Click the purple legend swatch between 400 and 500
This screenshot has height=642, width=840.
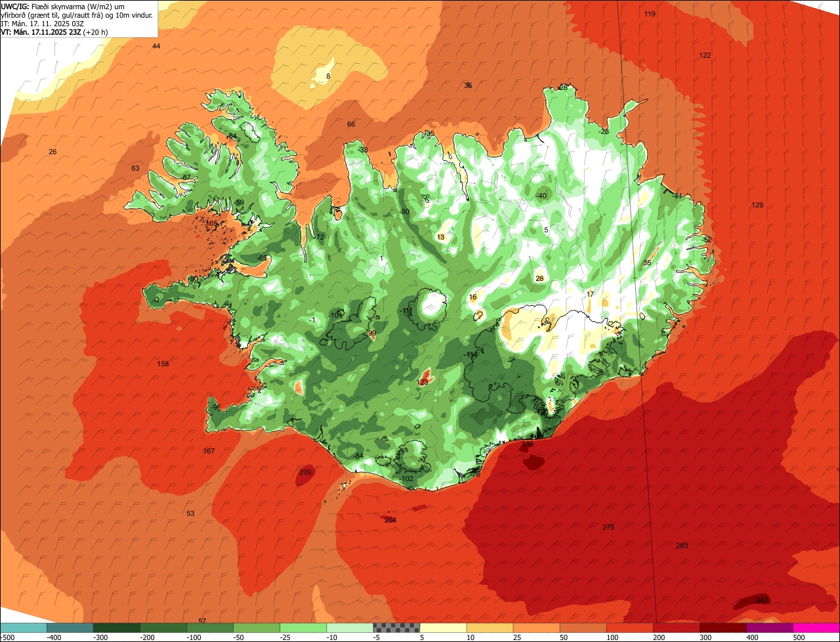769,628
